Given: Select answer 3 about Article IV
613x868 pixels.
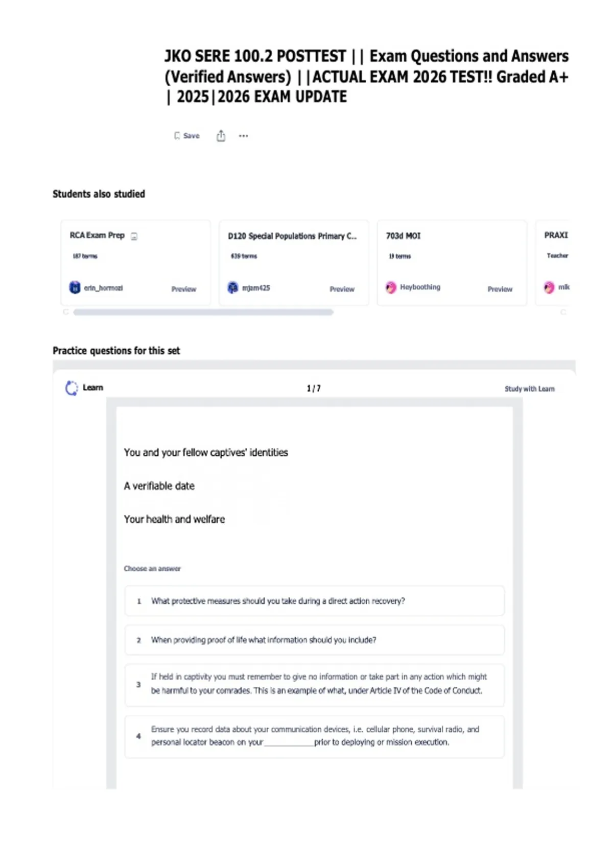Looking at the screenshot, I should coord(314,685).
